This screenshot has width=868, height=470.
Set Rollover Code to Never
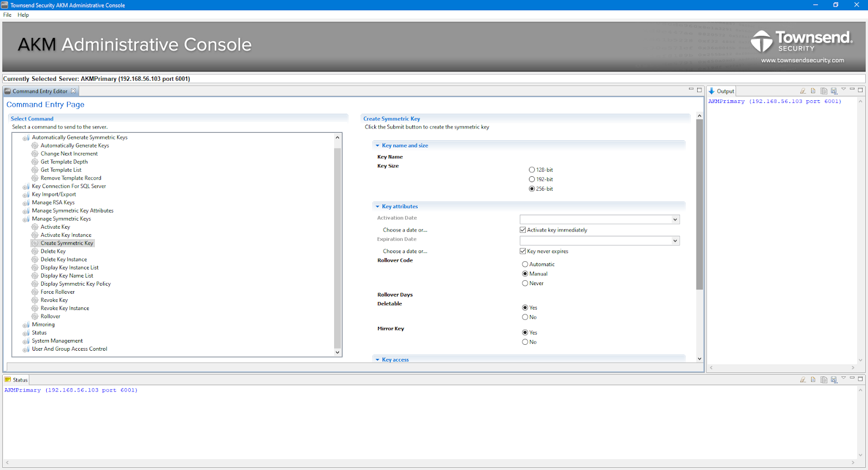[525, 284]
